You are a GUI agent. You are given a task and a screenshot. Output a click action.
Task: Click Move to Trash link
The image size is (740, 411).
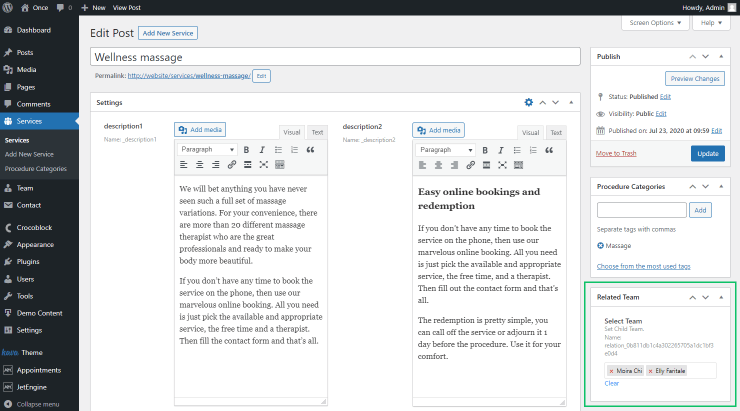tap(616, 153)
